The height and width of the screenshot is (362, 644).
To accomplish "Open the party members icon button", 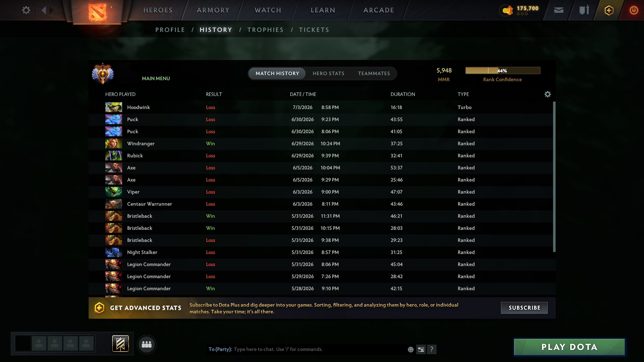I will (x=147, y=344).
